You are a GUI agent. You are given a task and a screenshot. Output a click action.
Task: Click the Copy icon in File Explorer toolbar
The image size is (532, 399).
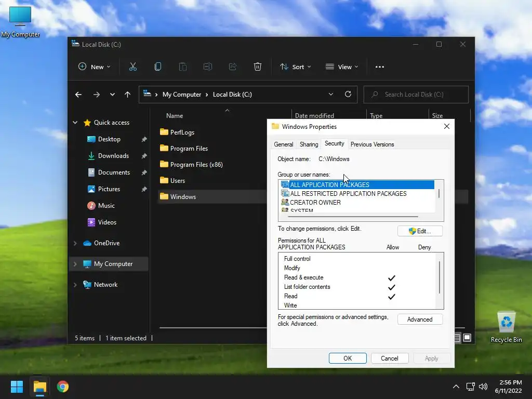(x=158, y=67)
